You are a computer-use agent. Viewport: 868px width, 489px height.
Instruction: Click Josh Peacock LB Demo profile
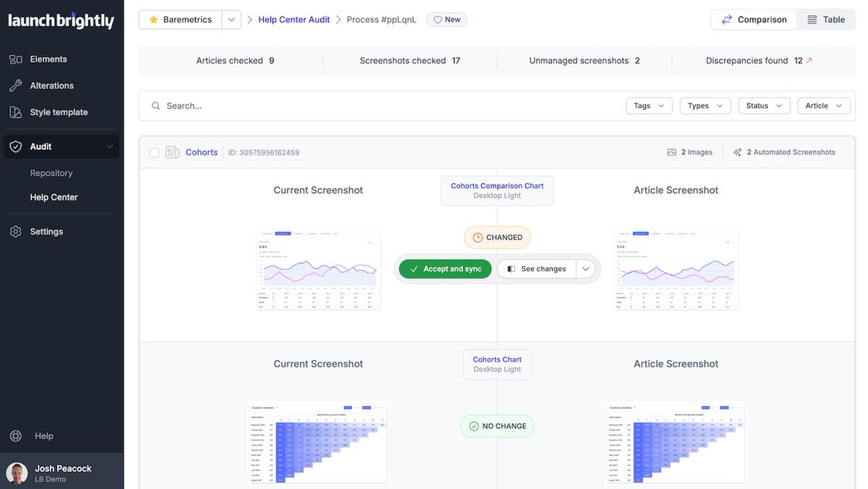click(x=61, y=473)
